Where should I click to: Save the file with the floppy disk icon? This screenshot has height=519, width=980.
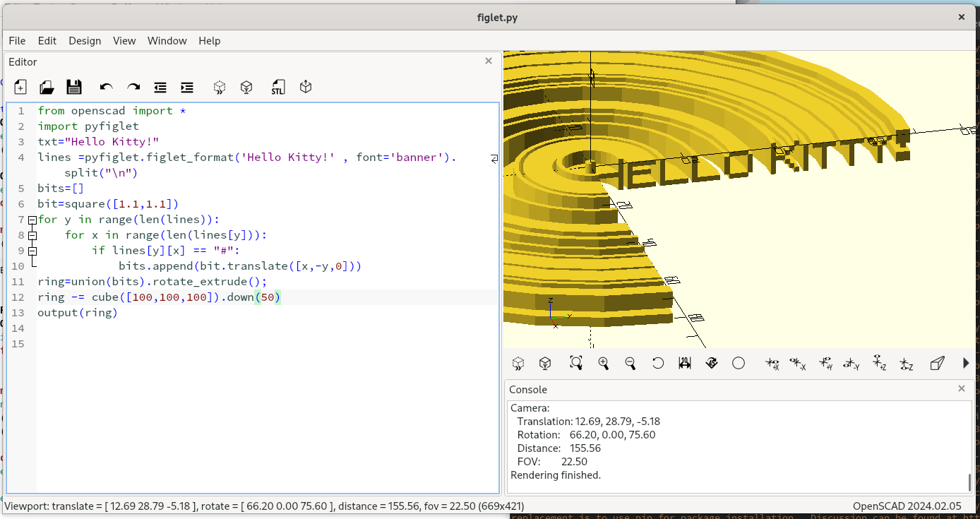pyautogui.click(x=74, y=87)
